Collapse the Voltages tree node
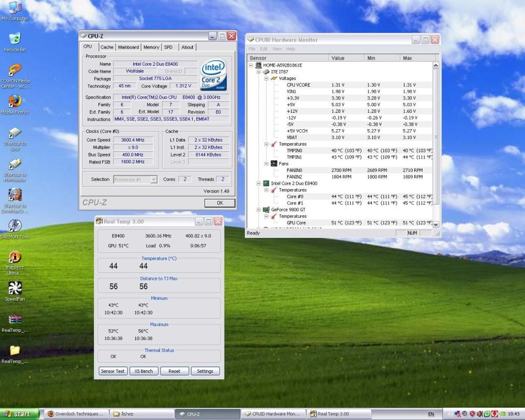The image size is (525, 420). [267, 78]
